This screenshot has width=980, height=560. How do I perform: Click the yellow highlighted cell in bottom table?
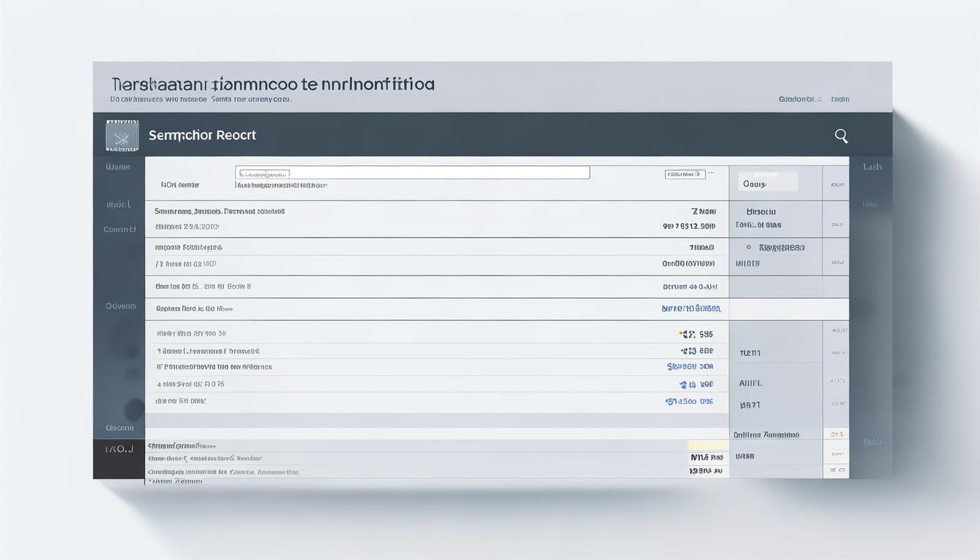point(707,445)
